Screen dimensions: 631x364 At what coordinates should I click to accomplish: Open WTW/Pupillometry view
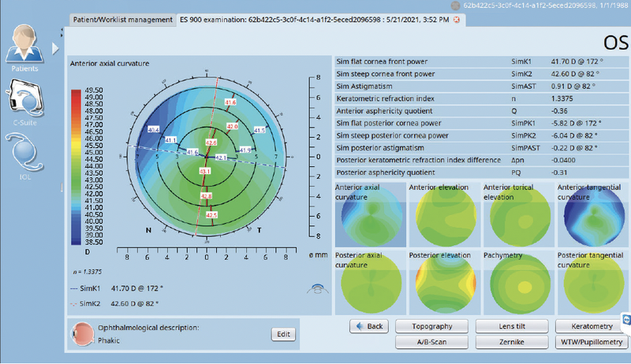coord(591,342)
